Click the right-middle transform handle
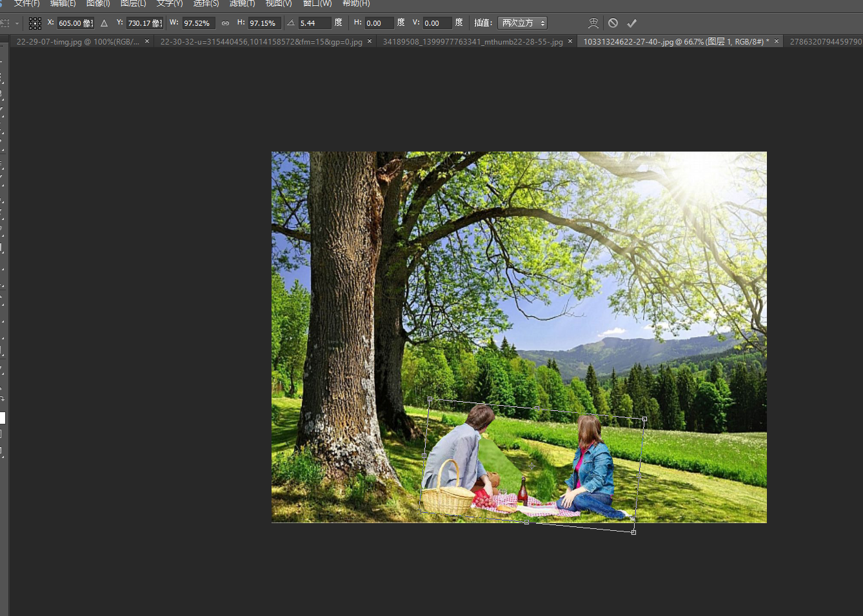The image size is (863, 616). pyautogui.click(x=639, y=475)
